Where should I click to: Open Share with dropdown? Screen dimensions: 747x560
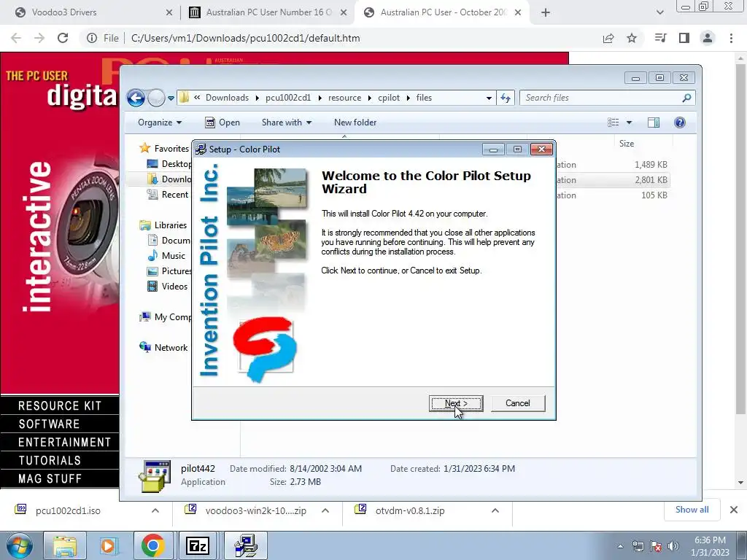click(x=286, y=122)
